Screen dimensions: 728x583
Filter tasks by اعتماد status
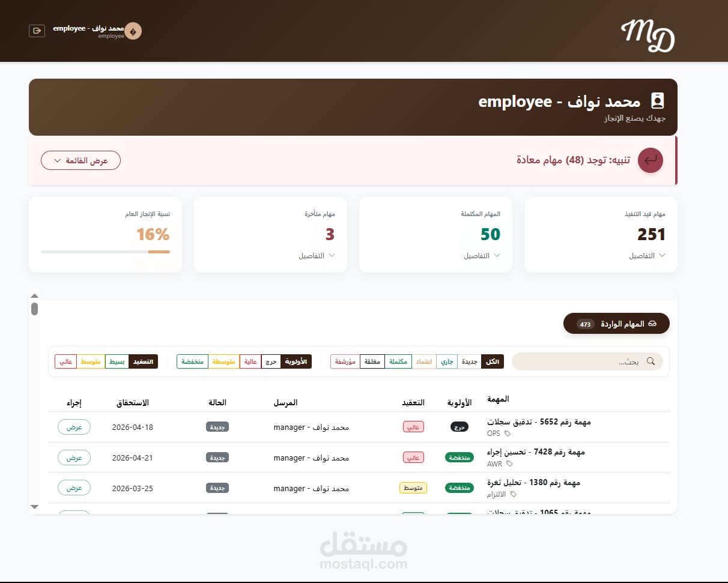click(424, 361)
